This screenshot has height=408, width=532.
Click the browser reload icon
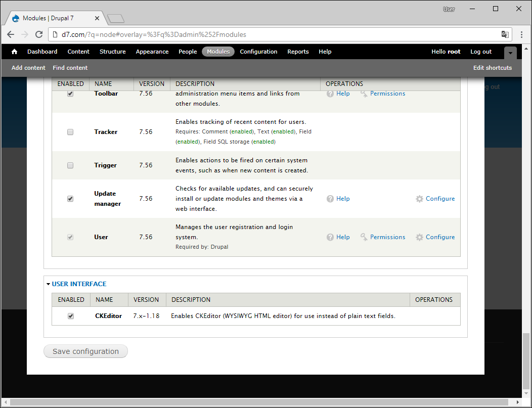pos(39,34)
